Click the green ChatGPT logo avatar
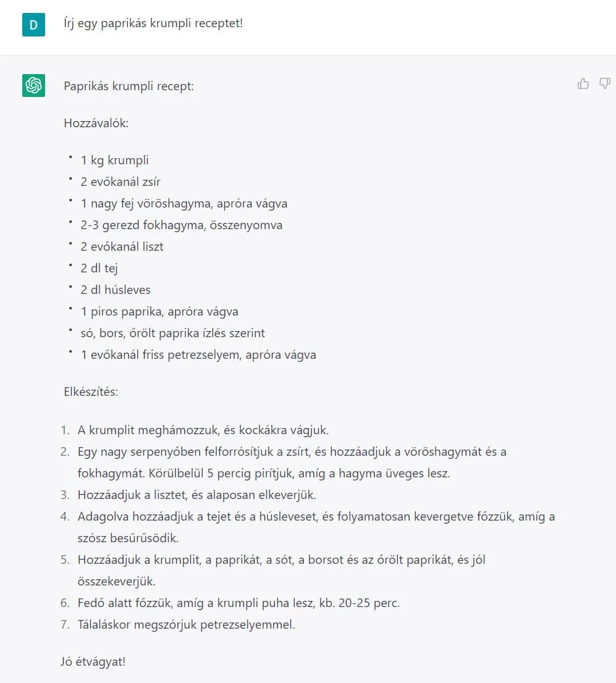Viewport: 616px width, 683px height. [33, 85]
